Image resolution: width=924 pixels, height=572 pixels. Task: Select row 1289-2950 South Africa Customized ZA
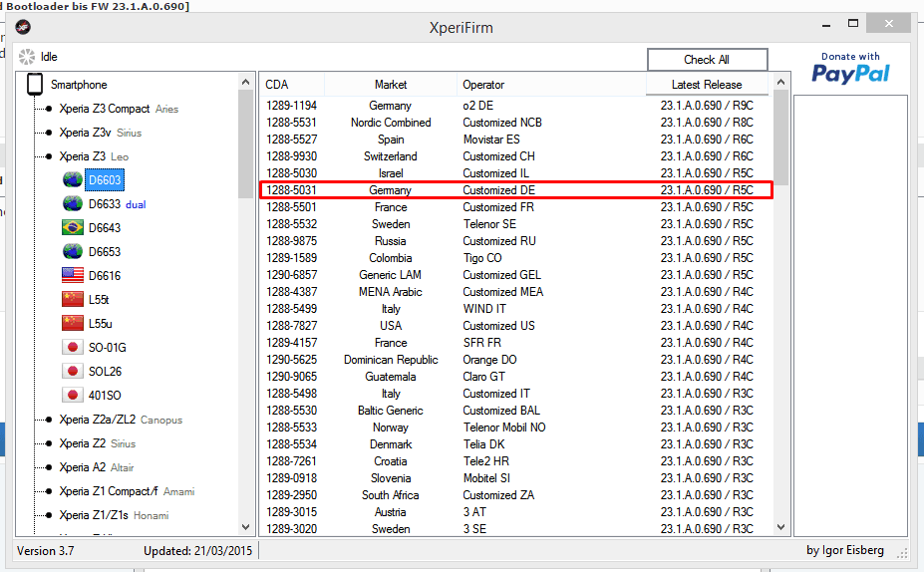point(515,495)
